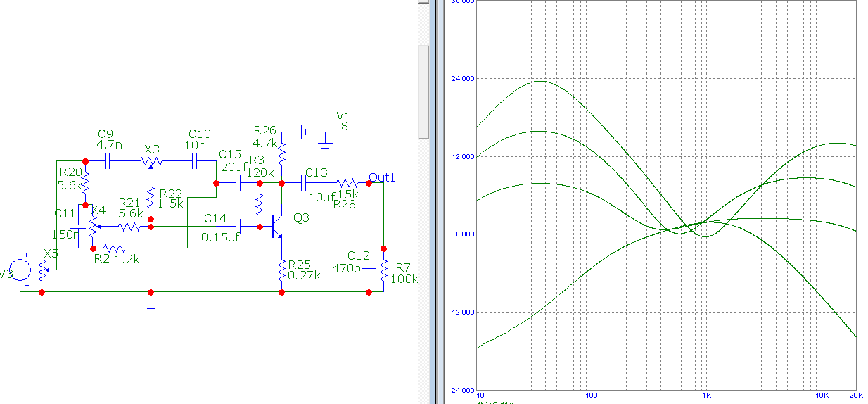Click the 20uf value label
868x404 pixels.
tap(233, 167)
